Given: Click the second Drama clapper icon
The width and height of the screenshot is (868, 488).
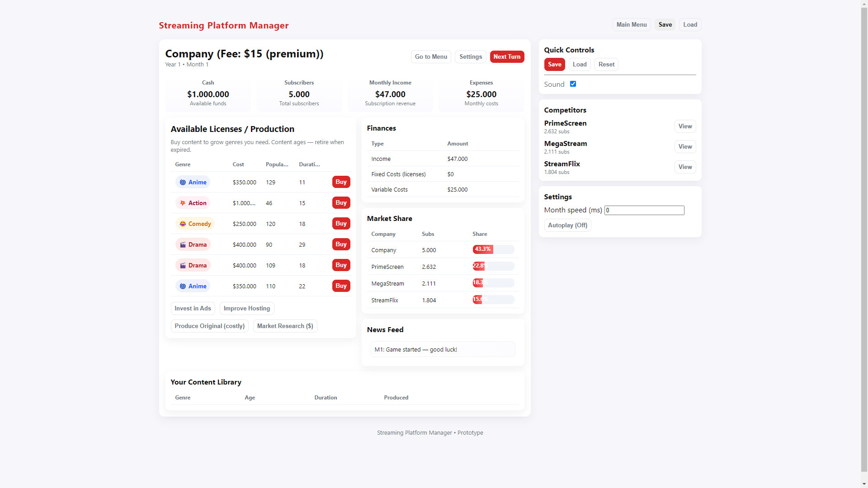Looking at the screenshot, I should pyautogui.click(x=182, y=265).
